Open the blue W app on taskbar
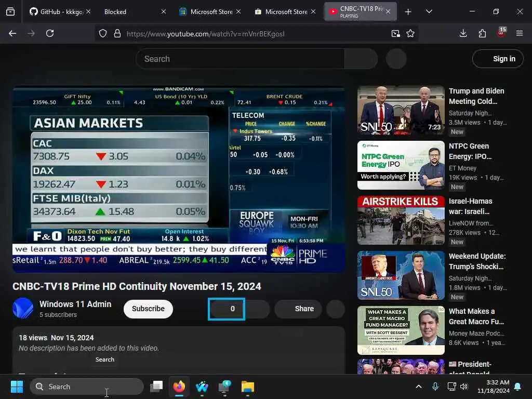Screen dimensions: 532x399 pos(202,387)
